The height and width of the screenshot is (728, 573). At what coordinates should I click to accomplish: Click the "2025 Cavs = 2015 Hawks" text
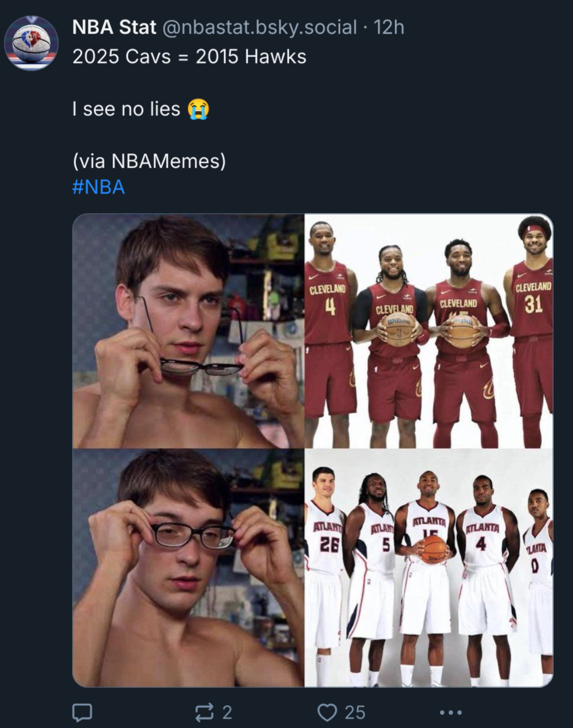pos(189,56)
